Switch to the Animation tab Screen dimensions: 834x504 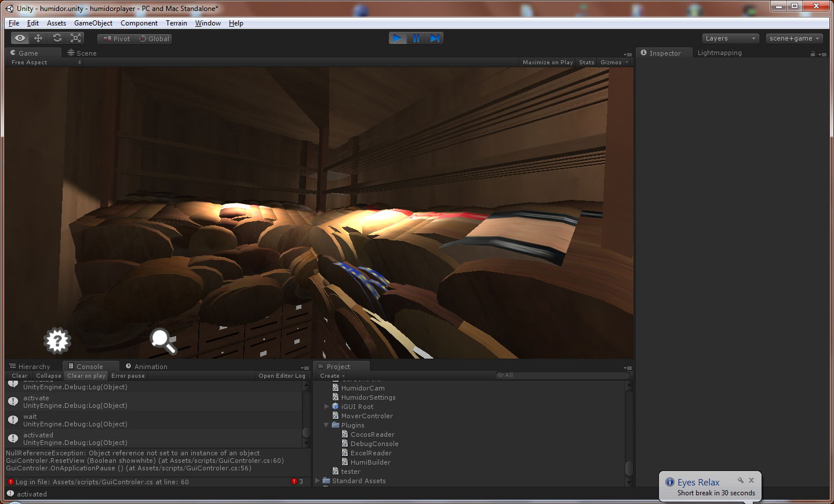click(x=146, y=367)
